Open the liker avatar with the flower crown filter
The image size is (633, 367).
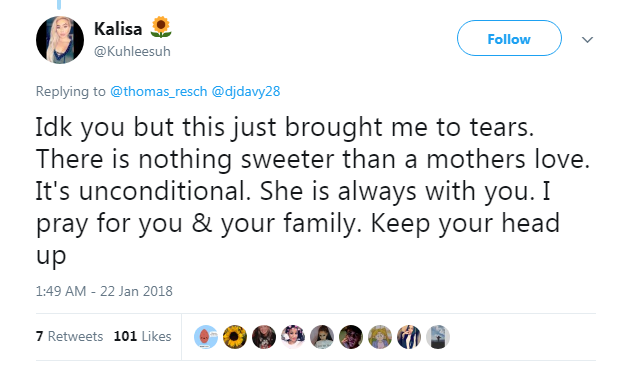(x=293, y=337)
